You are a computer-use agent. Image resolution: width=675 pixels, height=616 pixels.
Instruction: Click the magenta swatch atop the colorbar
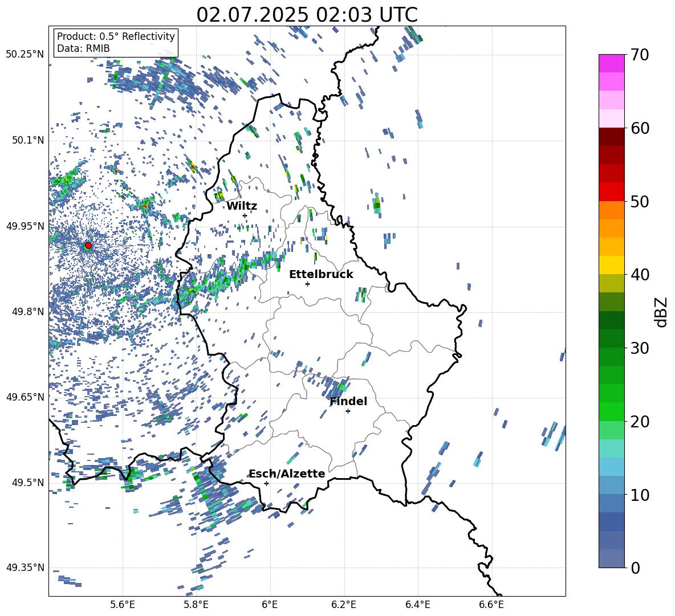(611, 63)
